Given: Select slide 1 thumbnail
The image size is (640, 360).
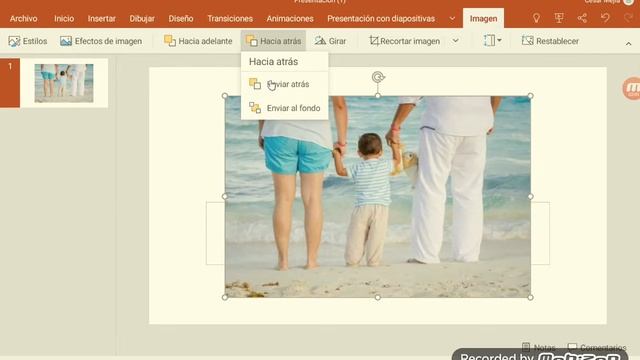Looking at the screenshot, I should (64, 83).
